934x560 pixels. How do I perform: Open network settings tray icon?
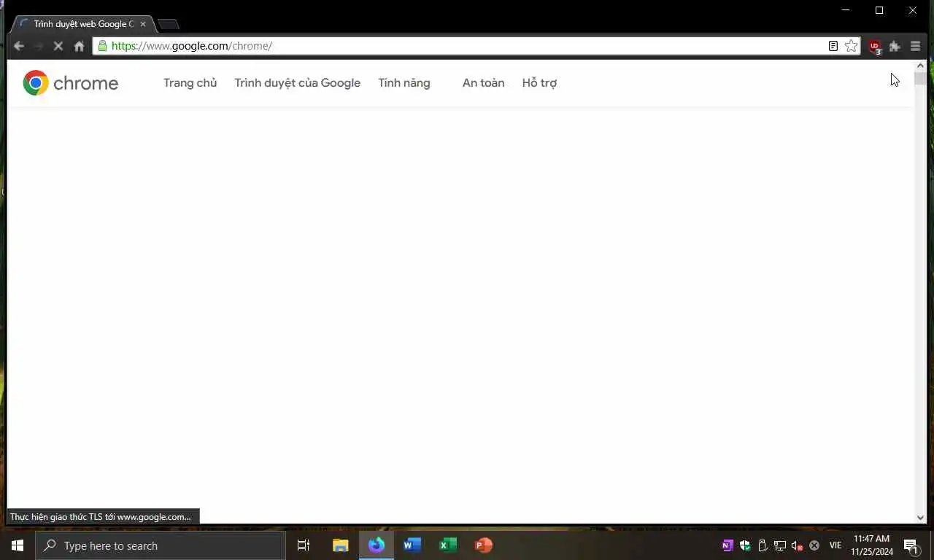(x=780, y=545)
